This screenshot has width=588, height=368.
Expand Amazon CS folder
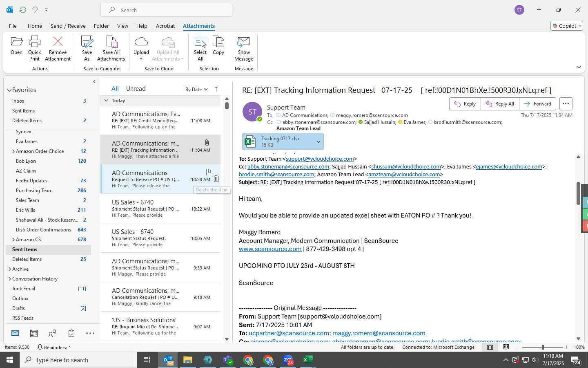tap(13, 240)
